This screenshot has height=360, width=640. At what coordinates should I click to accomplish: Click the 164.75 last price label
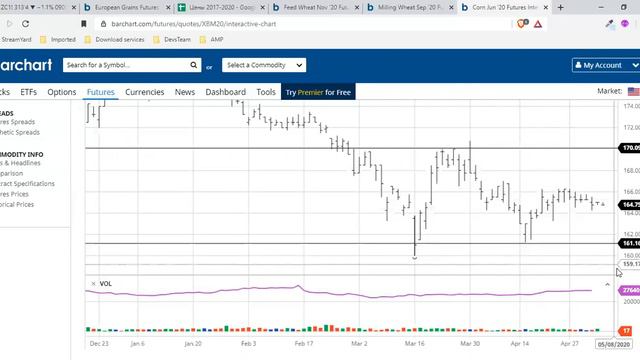click(x=629, y=204)
